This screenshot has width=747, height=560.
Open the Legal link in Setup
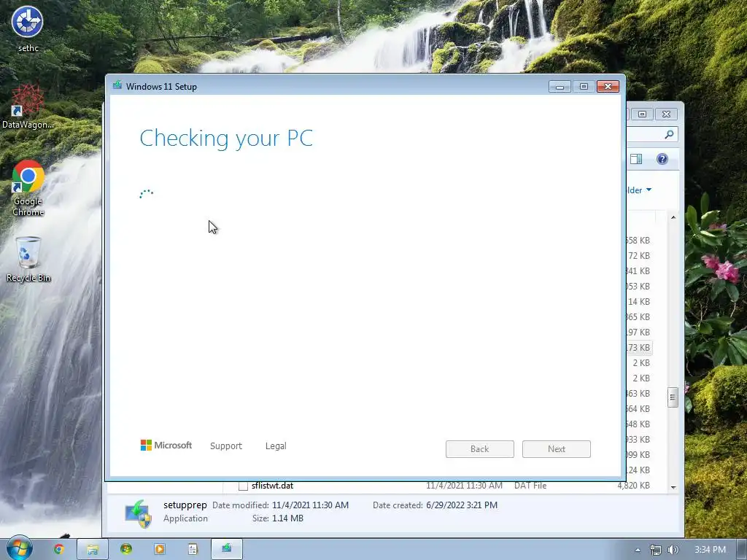(276, 446)
